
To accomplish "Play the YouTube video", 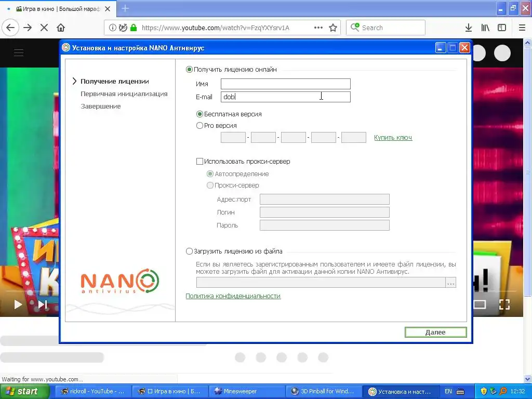I will [x=18, y=304].
